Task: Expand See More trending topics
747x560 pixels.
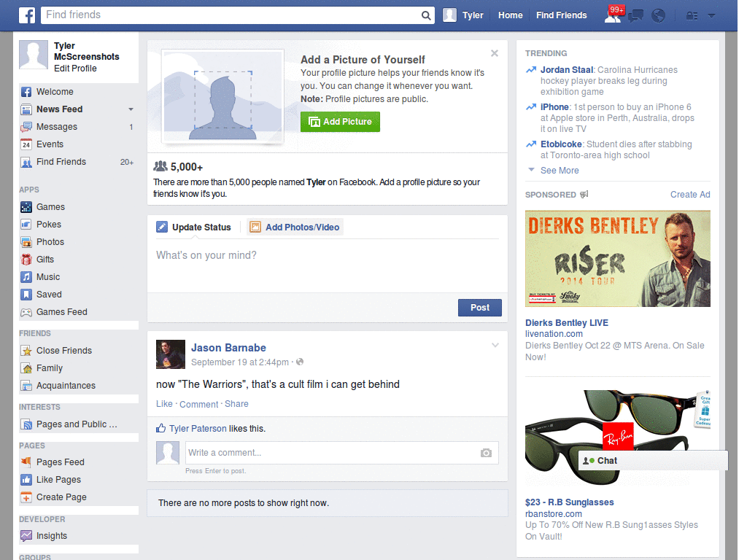Action: [x=560, y=171]
